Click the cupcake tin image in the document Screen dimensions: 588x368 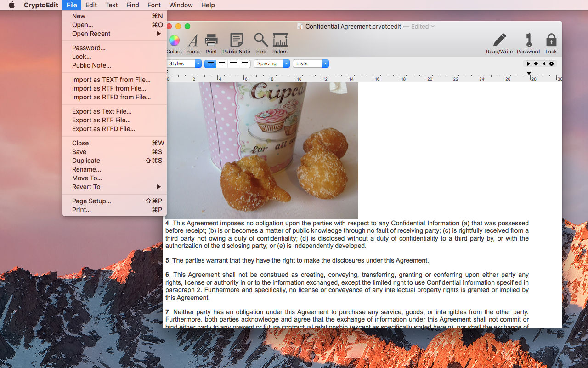coord(262,150)
